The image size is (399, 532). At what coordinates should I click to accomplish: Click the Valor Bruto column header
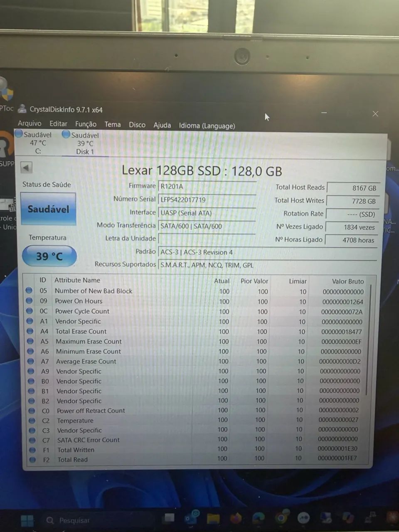click(x=348, y=281)
